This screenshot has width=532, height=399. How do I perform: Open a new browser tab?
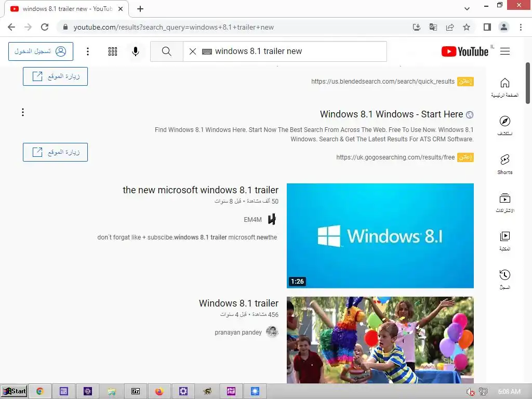(140, 9)
